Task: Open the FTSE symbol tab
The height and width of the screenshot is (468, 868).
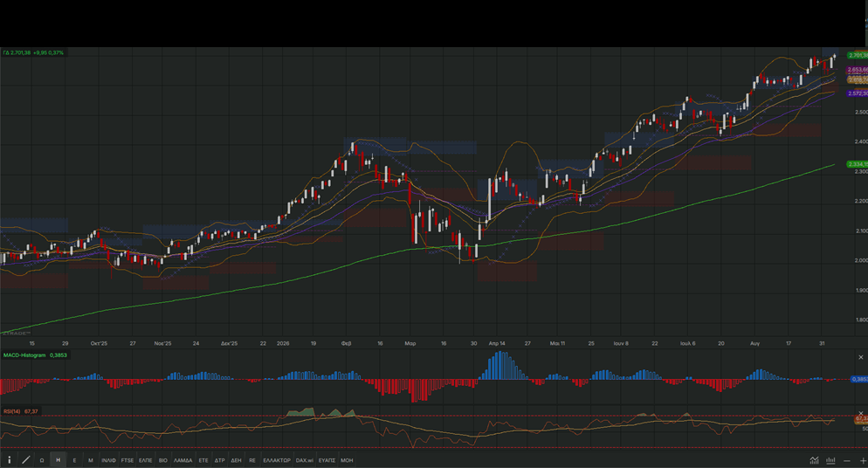Action: (127, 460)
